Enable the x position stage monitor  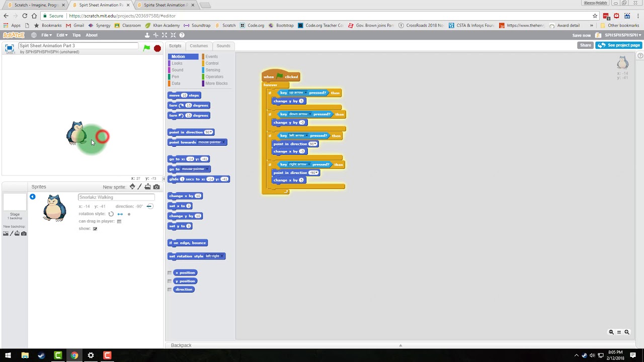point(170,273)
